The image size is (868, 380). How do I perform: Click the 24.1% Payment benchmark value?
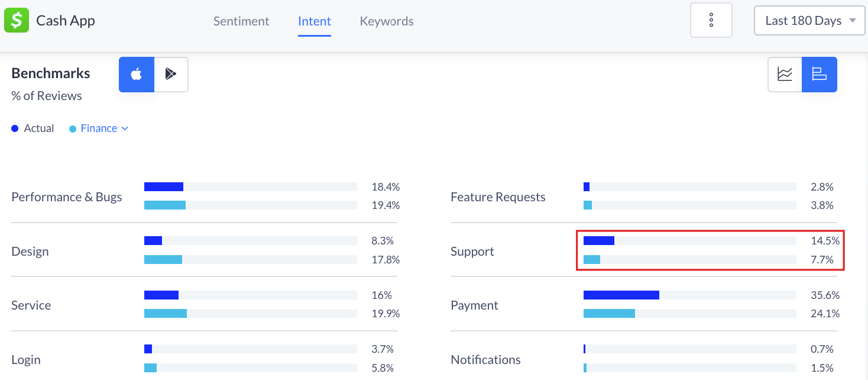coord(825,314)
